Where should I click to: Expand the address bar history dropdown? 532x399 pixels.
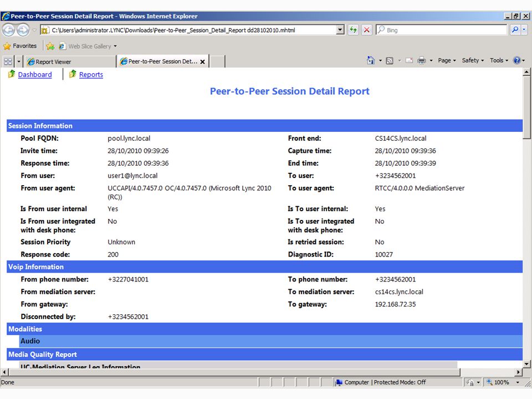(340, 30)
